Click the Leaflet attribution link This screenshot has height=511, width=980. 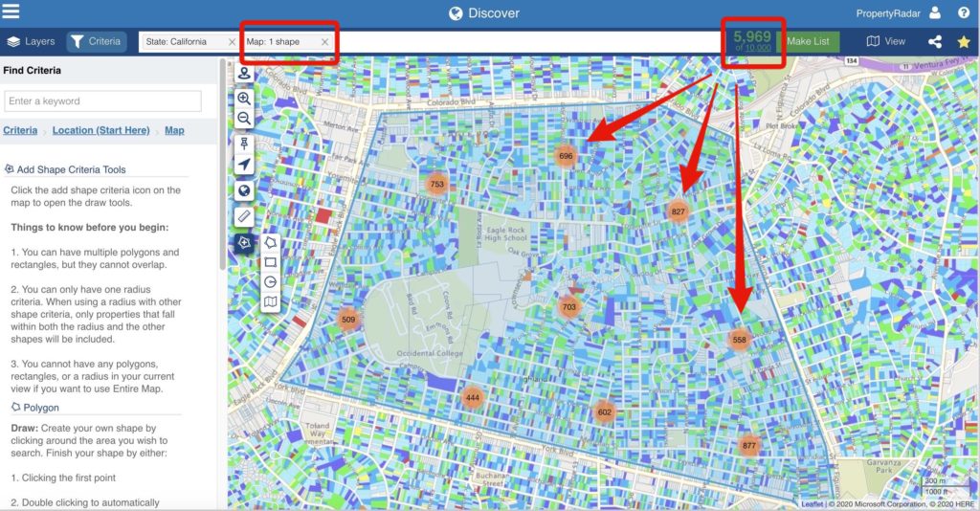[812, 504]
